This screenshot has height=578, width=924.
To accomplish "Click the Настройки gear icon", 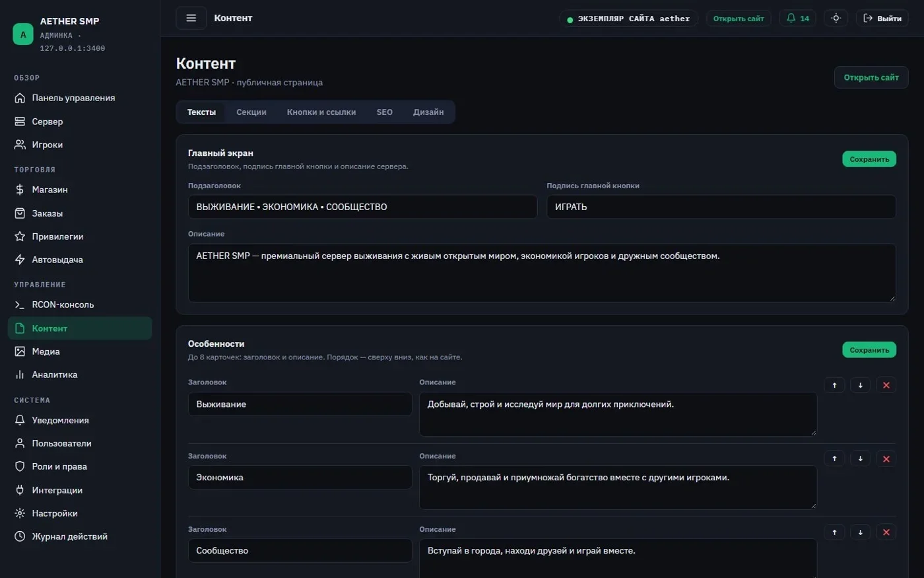I will (x=20, y=513).
